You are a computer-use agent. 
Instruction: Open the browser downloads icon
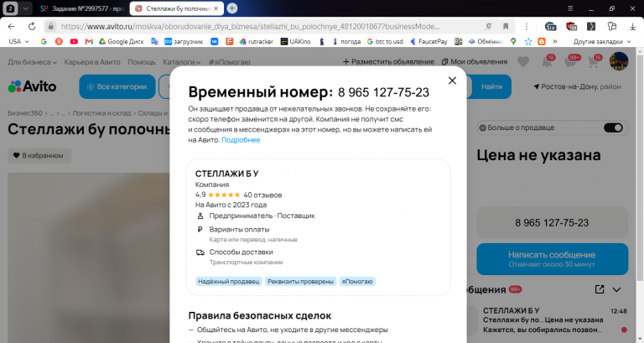tap(632, 26)
